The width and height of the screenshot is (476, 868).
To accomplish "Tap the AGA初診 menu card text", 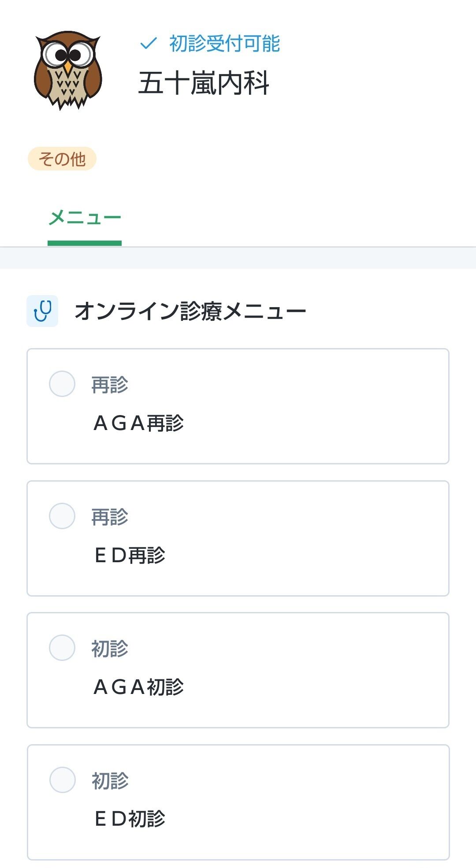I will [x=139, y=687].
